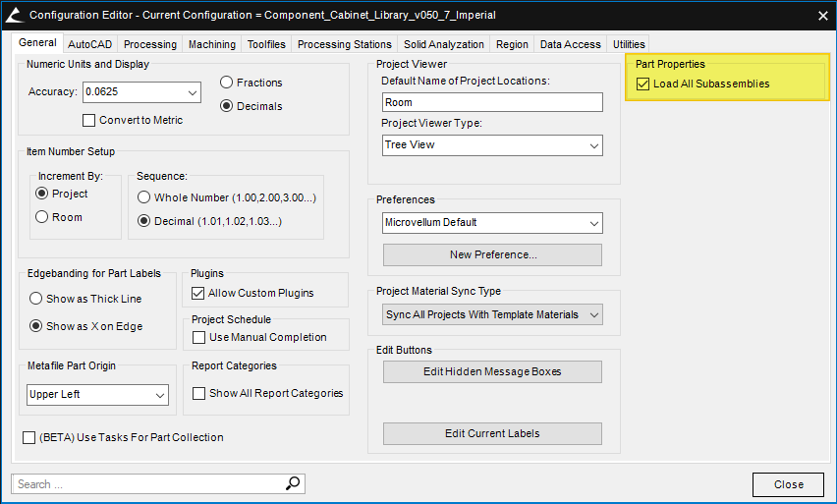
Task: Expand Project Viewer Type dropdown
Action: [593, 145]
